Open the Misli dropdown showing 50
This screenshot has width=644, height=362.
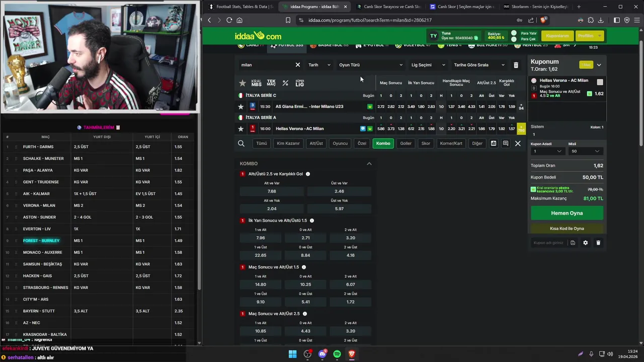tap(585, 151)
